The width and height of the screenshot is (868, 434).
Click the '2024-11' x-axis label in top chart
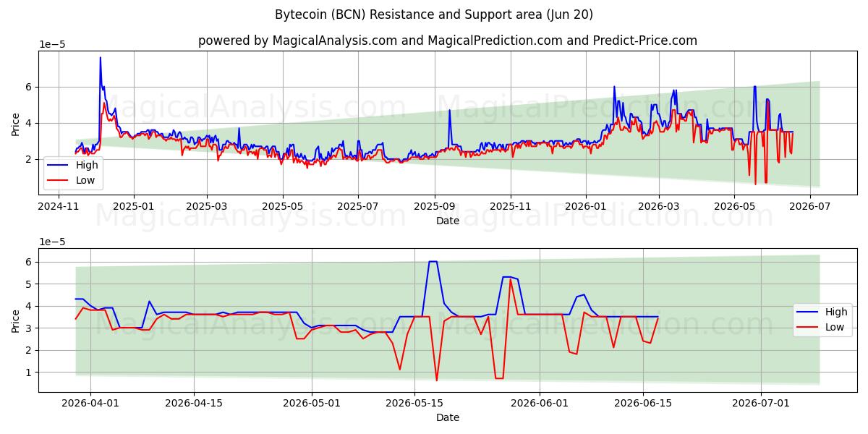point(59,206)
